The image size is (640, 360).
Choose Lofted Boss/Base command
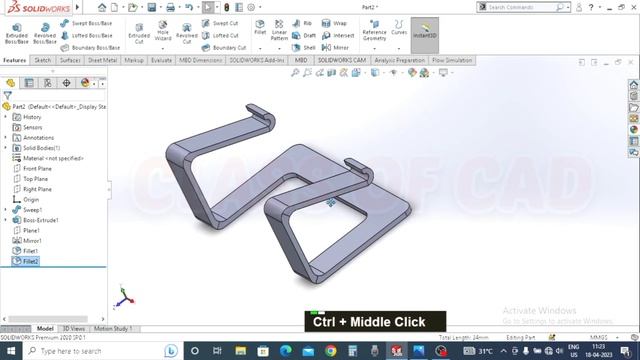pos(86,36)
